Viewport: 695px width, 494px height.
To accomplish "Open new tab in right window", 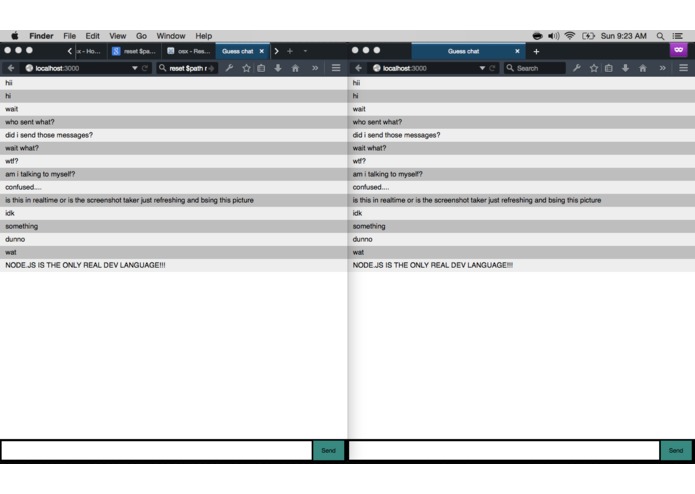I will point(536,51).
